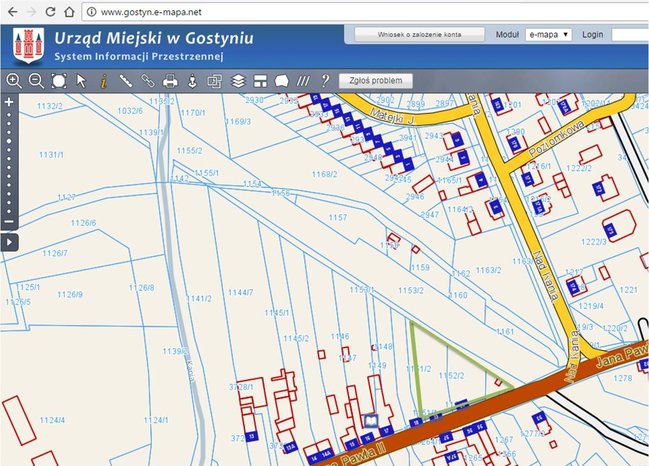Choose the ruler measurement tool

126,81
